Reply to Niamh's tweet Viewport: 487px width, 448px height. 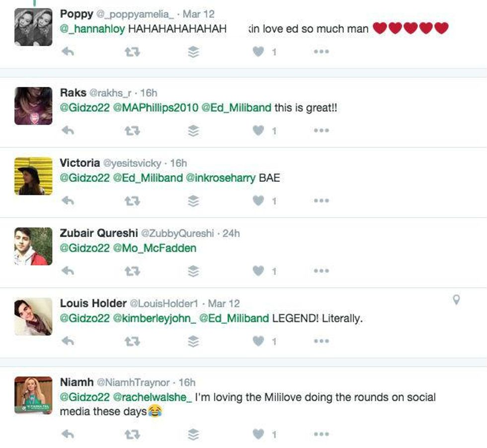(x=68, y=434)
